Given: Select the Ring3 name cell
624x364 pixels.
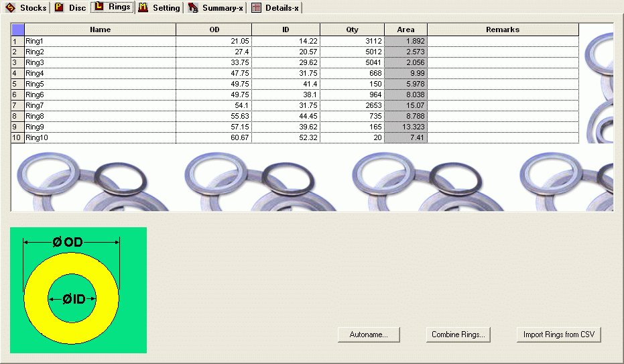Looking at the screenshot, I should [x=101, y=63].
